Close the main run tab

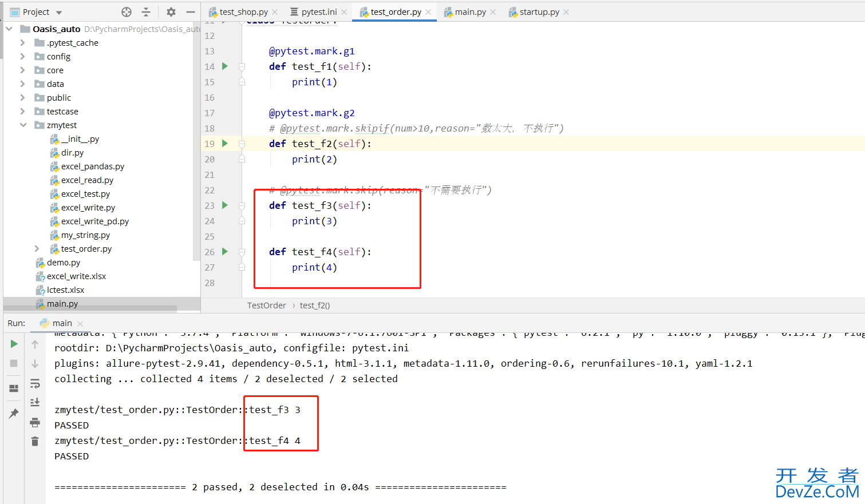pos(80,324)
